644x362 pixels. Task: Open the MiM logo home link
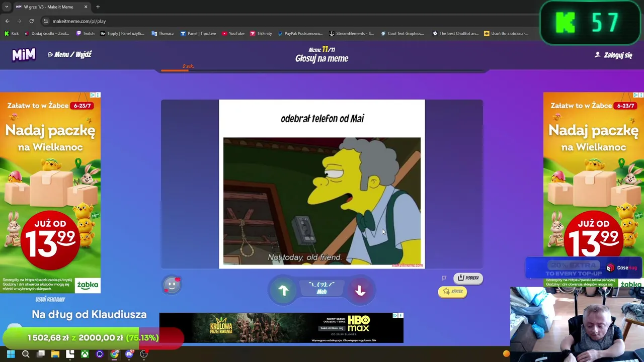pyautogui.click(x=24, y=54)
